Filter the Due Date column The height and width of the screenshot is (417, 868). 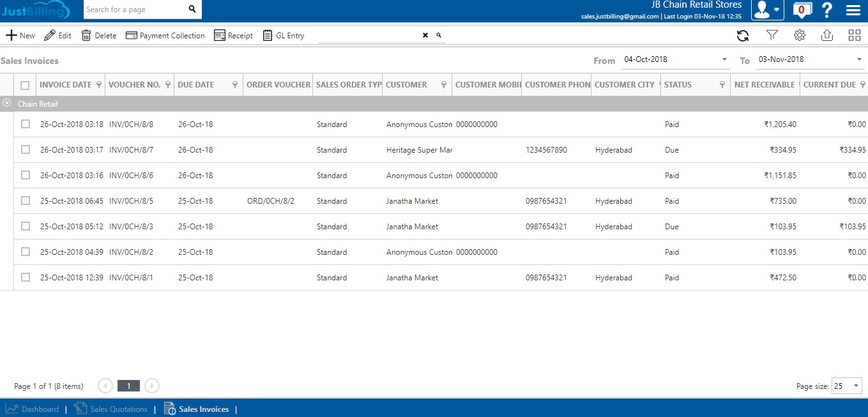235,85
